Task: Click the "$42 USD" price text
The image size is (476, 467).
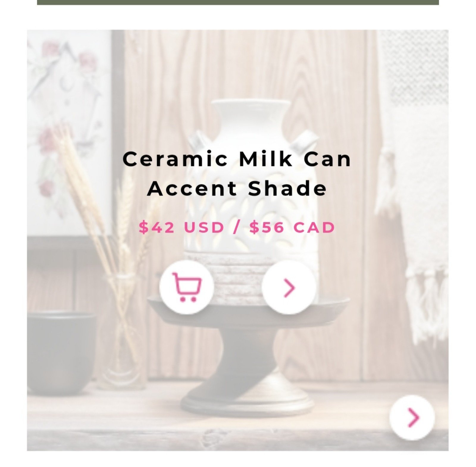Action: tap(181, 228)
